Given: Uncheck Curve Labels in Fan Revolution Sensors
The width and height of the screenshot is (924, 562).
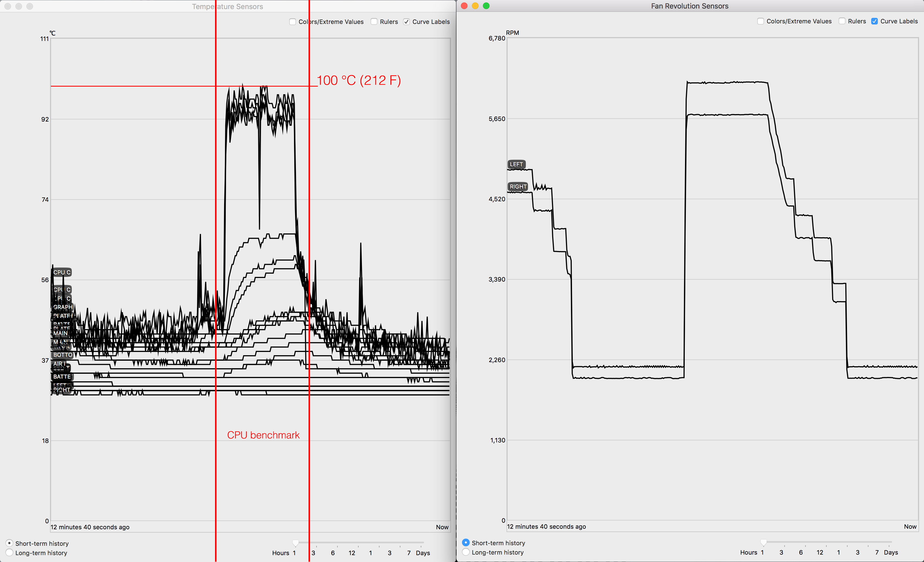Looking at the screenshot, I should (x=874, y=21).
